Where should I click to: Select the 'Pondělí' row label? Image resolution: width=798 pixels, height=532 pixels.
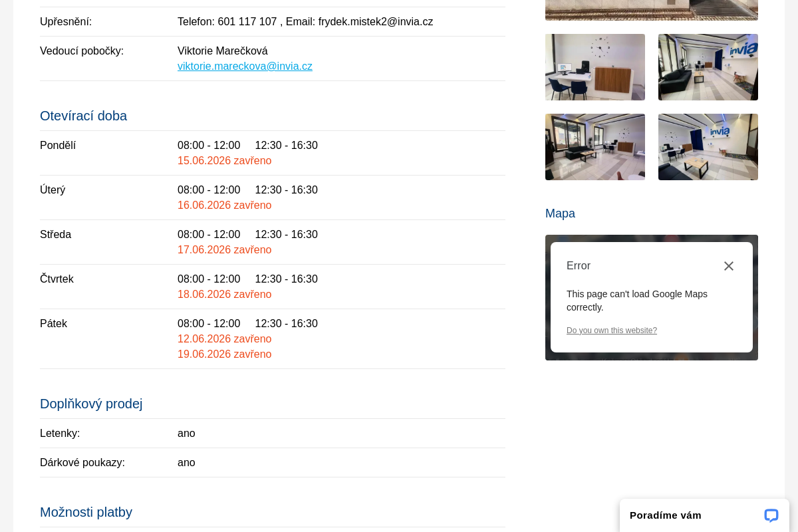click(58, 146)
